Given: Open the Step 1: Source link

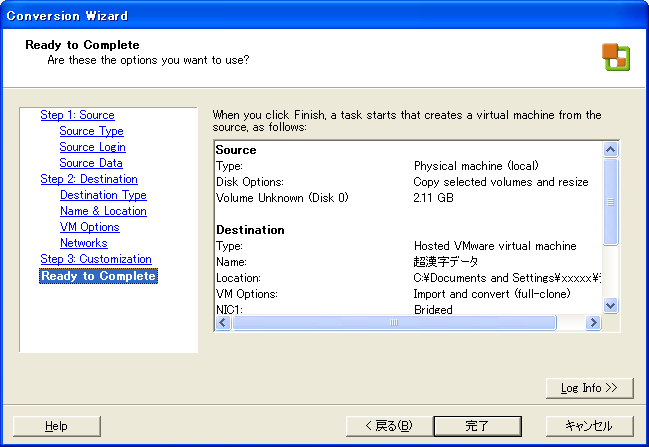Looking at the screenshot, I should pyautogui.click(x=77, y=115).
